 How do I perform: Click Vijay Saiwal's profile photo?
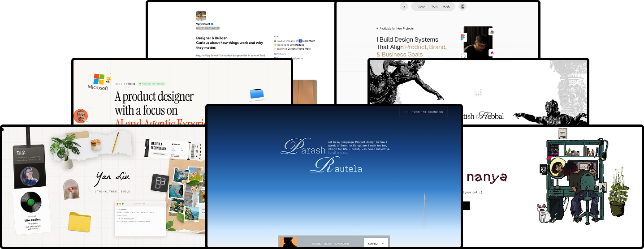(201, 16)
